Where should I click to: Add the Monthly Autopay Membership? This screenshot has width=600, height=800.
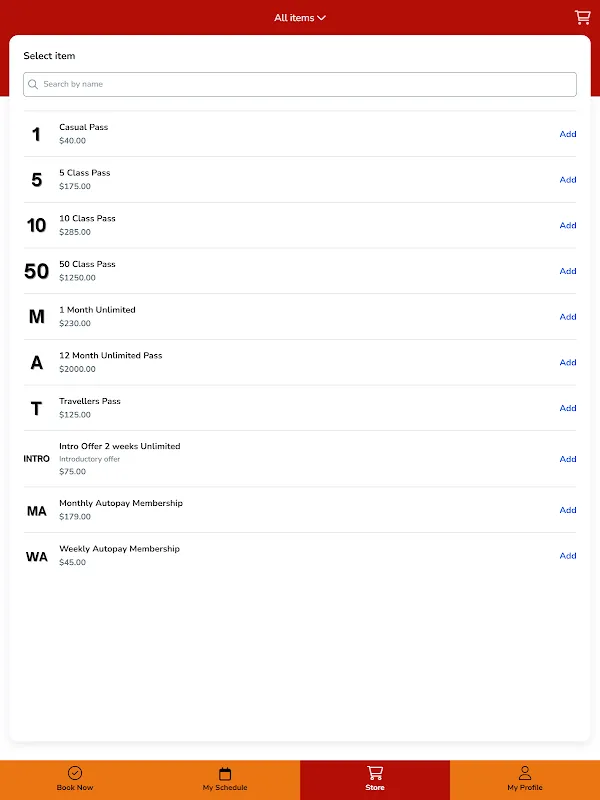click(x=568, y=510)
